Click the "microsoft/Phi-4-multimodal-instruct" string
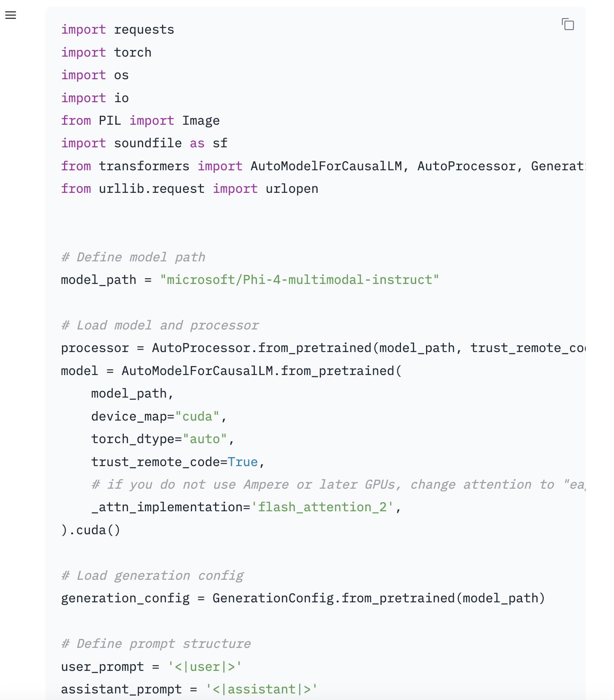 pos(299,280)
